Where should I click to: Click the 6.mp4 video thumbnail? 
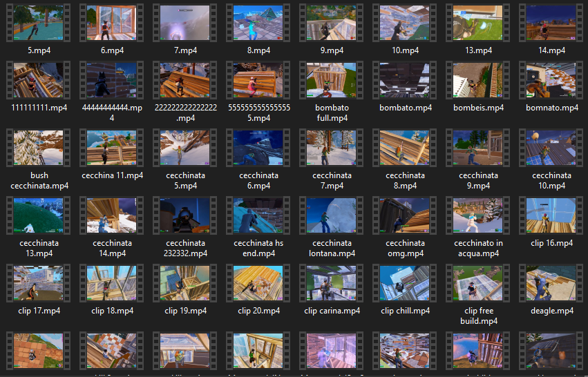point(112,23)
